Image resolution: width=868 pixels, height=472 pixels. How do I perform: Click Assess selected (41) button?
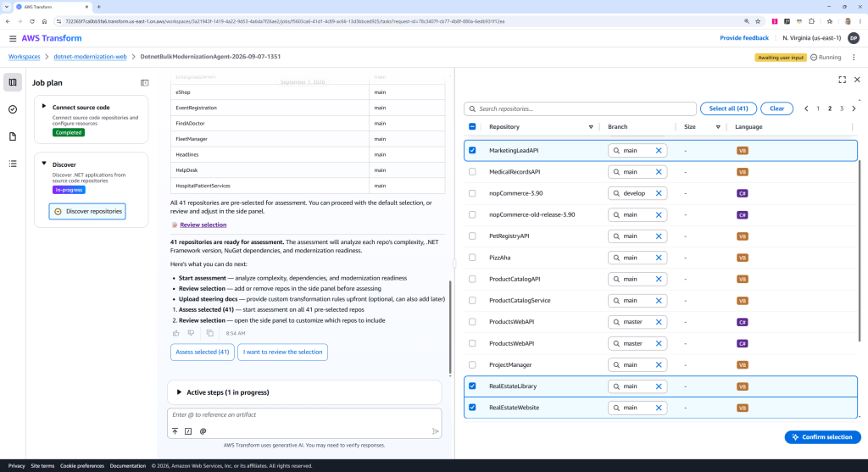[202, 352]
